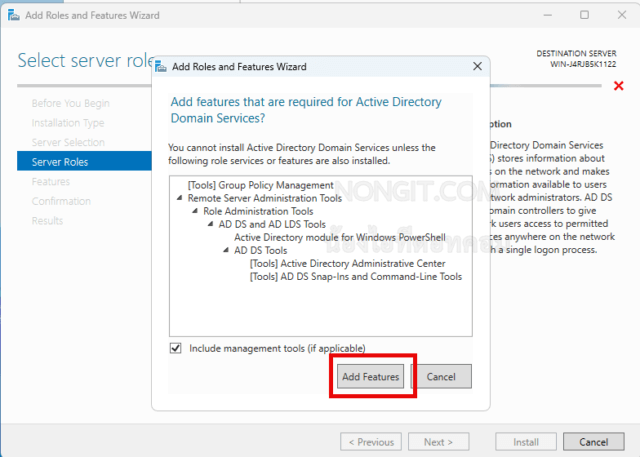Select the Server Roles step
640x457 pixels.
[84, 162]
